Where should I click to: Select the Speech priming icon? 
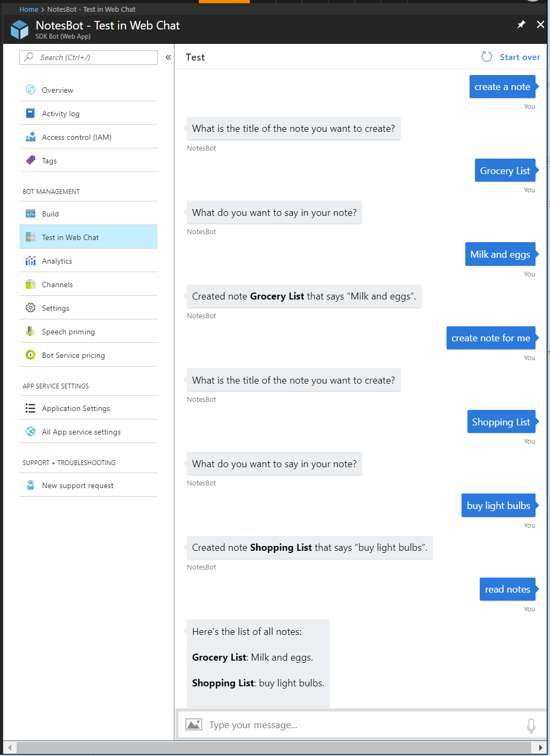(x=31, y=331)
